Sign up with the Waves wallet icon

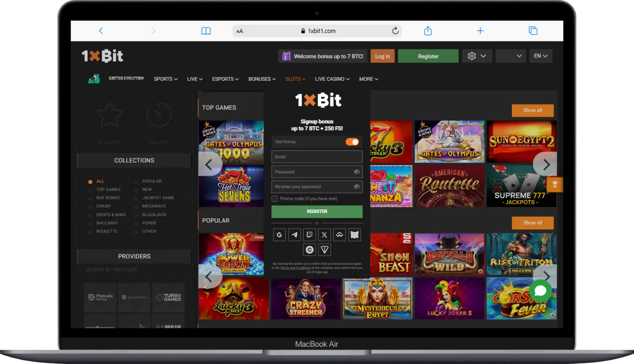340,235
